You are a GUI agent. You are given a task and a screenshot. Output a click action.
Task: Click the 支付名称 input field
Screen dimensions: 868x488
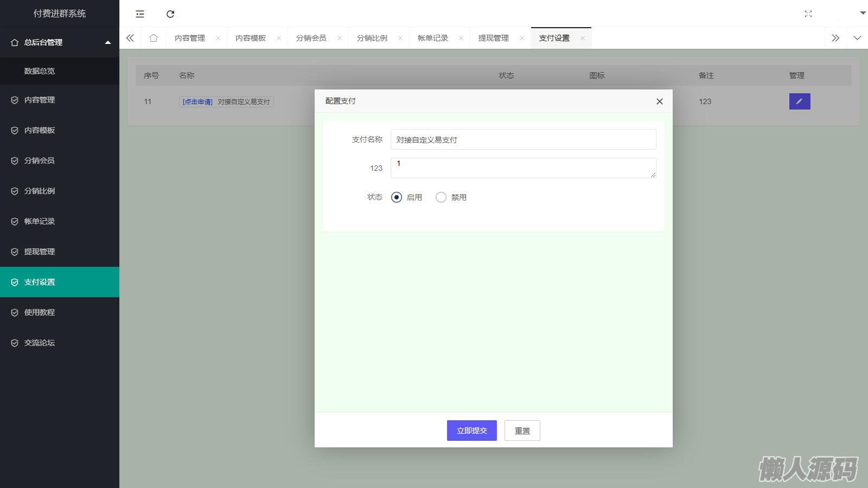pos(523,139)
